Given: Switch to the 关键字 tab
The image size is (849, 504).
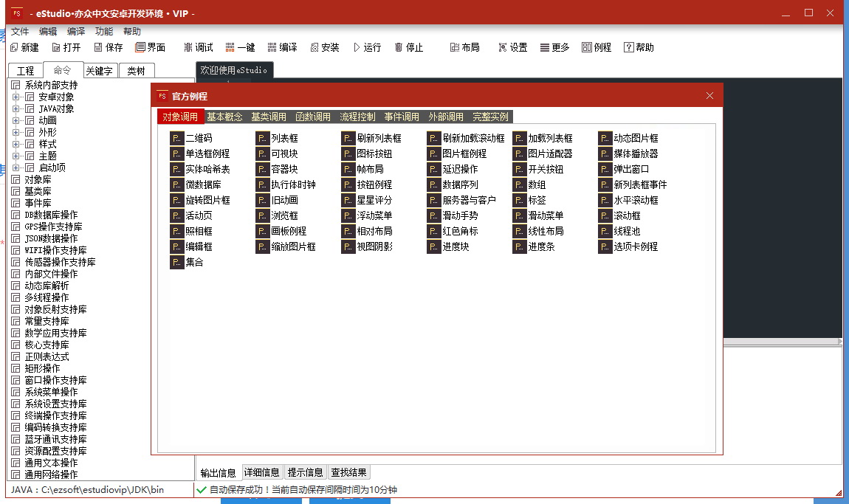Looking at the screenshot, I should [100, 71].
